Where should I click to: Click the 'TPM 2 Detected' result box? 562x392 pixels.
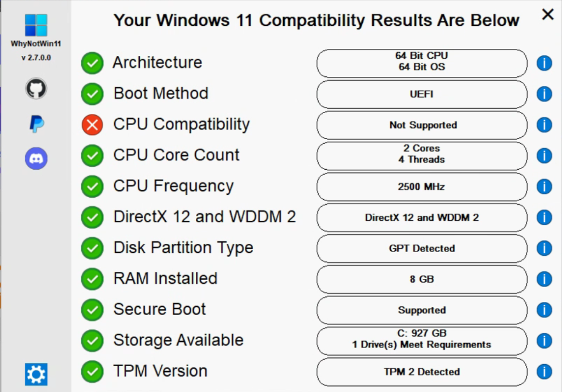pos(422,372)
